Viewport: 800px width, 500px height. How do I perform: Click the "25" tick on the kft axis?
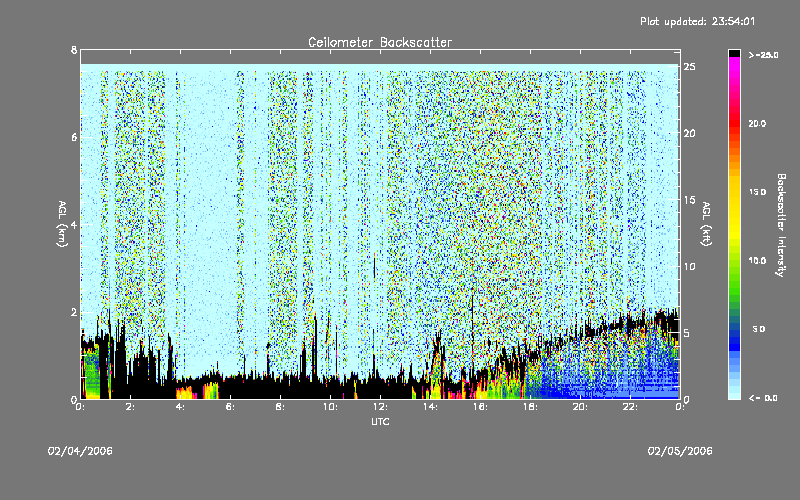689,67
